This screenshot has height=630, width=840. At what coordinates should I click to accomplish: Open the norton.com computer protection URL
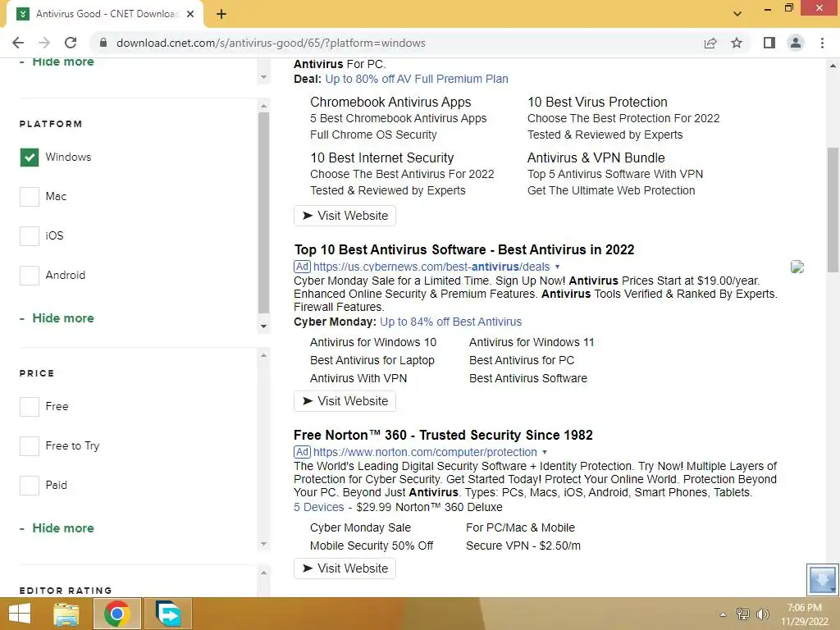click(425, 452)
